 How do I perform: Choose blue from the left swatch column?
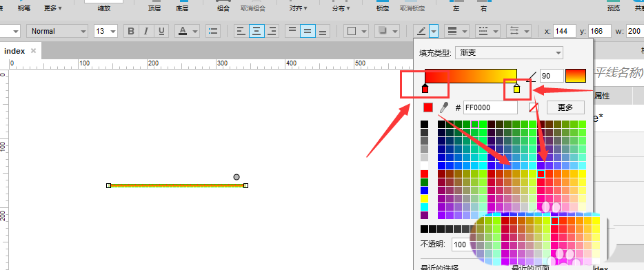[x=424, y=190]
